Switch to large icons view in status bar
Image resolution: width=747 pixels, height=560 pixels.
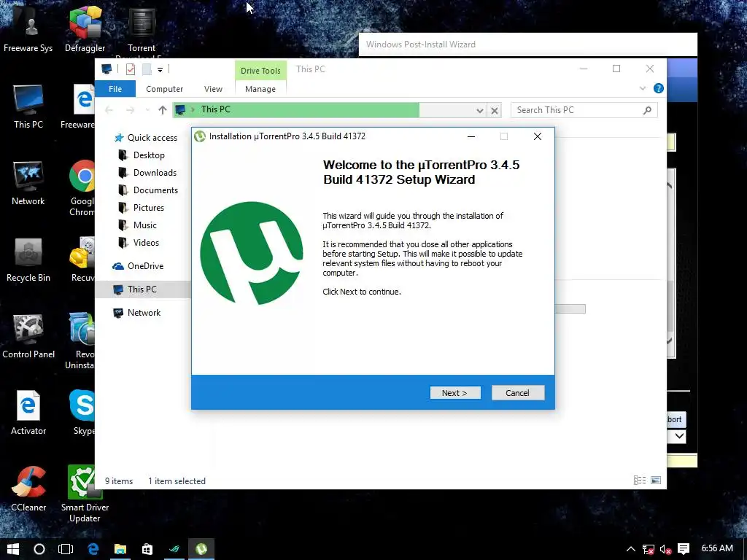pos(656,480)
